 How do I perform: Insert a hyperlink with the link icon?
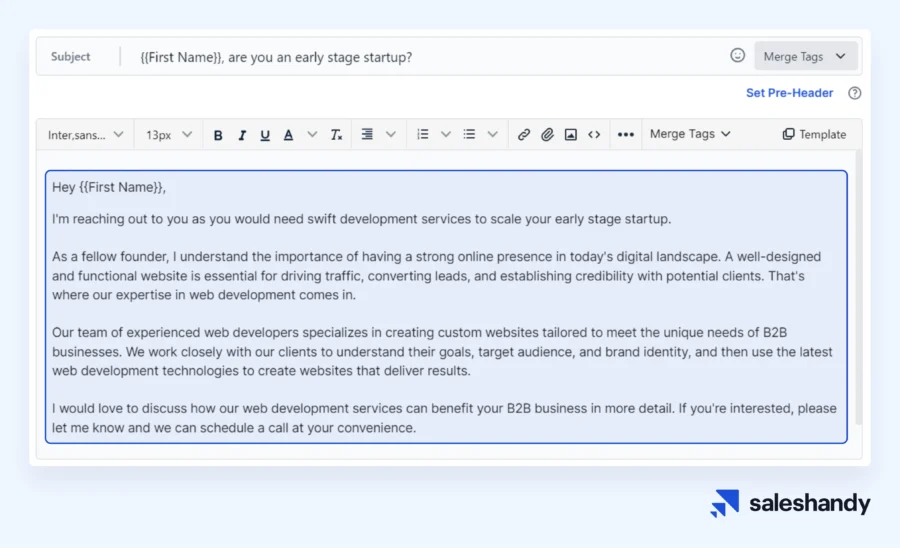pyautogui.click(x=523, y=135)
